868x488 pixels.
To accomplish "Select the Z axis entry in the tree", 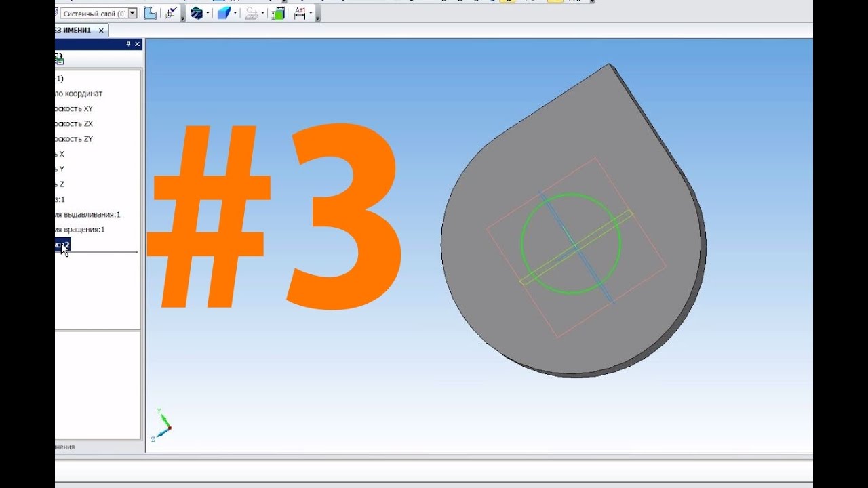I will click(x=60, y=184).
